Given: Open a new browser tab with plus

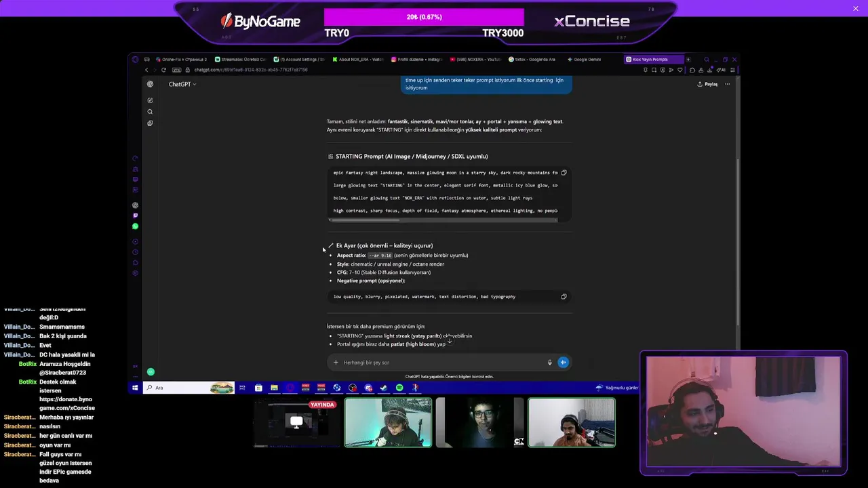Looking at the screenshot, I should 688,60.
